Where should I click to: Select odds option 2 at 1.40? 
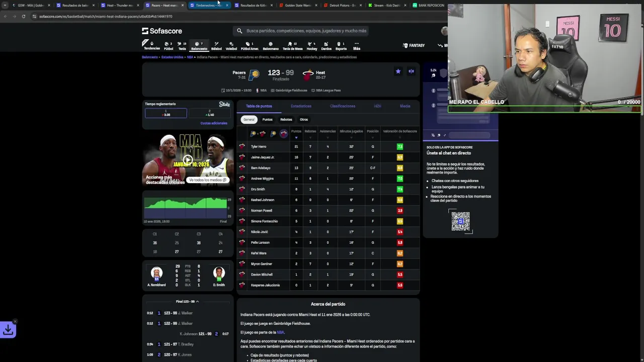[x=210, y=113]
